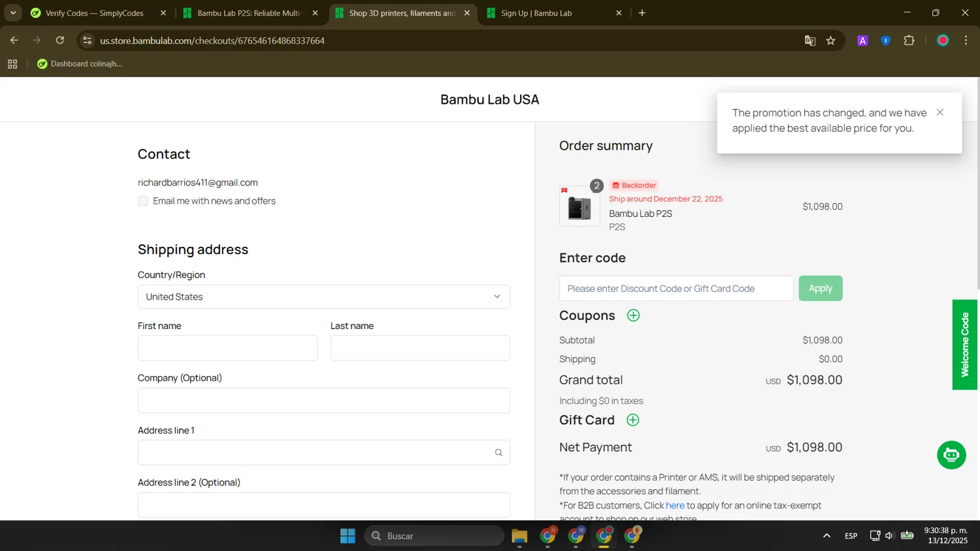
Task: Click the Address line 1 search magnifier icon
Action: (498, 452)
